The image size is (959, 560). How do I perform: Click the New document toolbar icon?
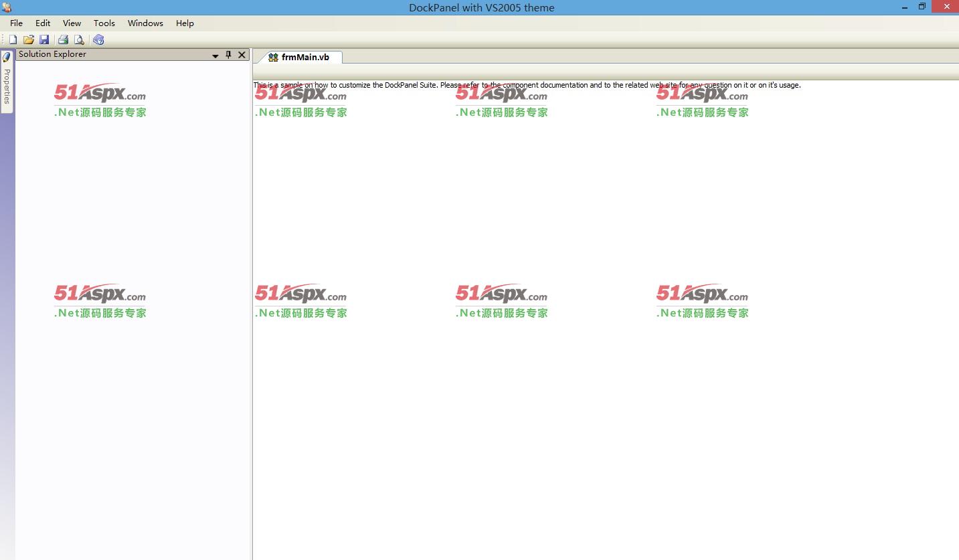13,40
